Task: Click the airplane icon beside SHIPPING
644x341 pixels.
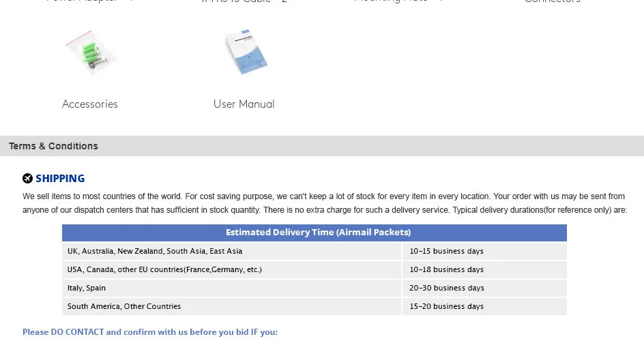Action: point(27,179)
